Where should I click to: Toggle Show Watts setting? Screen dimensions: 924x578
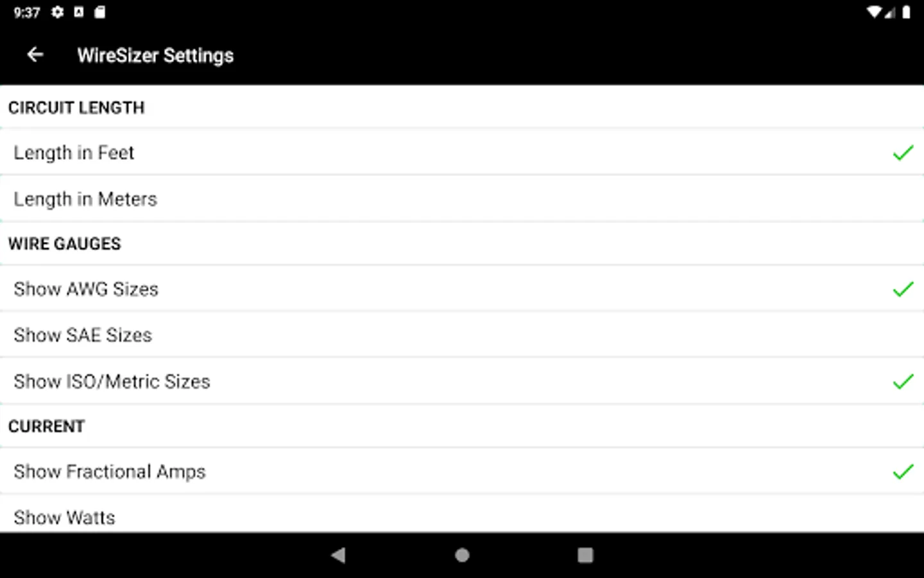click(64, 518)
